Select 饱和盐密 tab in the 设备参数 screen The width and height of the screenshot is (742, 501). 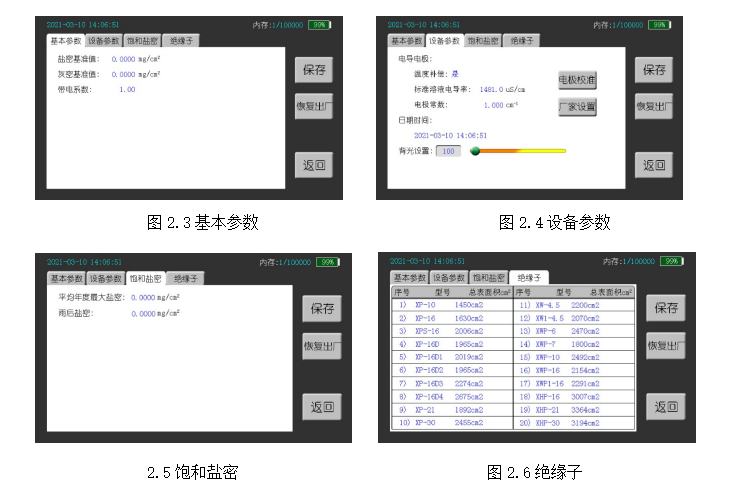pos(482,41)
